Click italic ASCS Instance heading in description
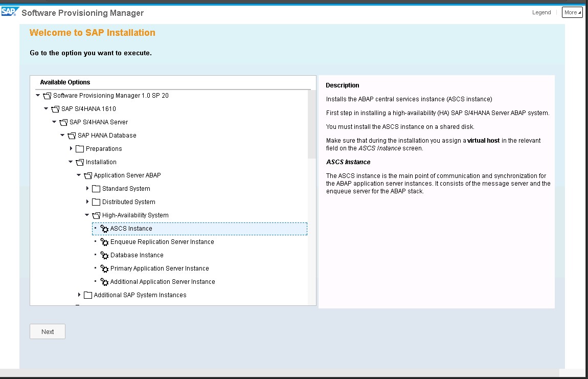Screen dimensions: 588x379 point(348,162)
